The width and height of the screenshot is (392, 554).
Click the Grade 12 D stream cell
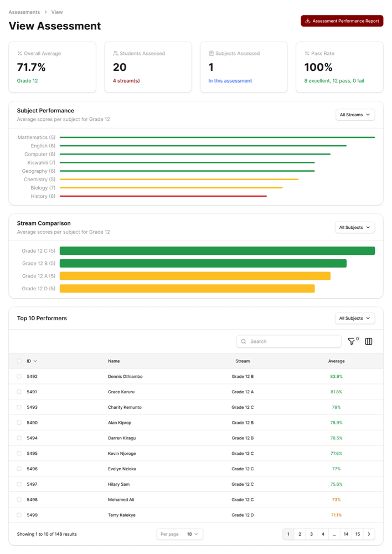pyautogui.click(x=243, y=515)
